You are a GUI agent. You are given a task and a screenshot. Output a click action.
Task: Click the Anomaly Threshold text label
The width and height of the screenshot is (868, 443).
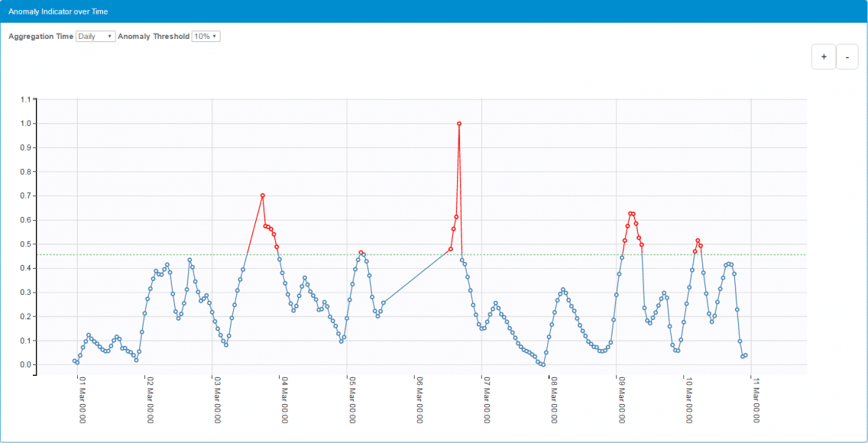tap(152, 36)
